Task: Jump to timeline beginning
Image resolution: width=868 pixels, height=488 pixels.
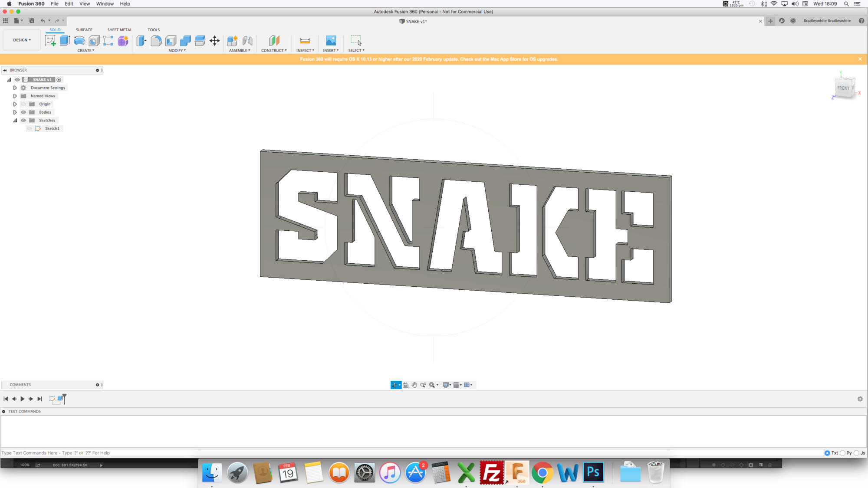Action: point(6,399)
